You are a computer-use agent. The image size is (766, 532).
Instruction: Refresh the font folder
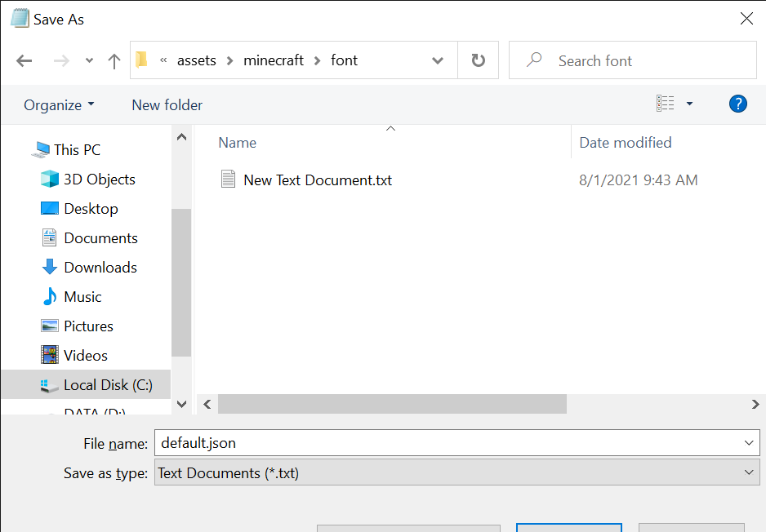click(479, 60)
